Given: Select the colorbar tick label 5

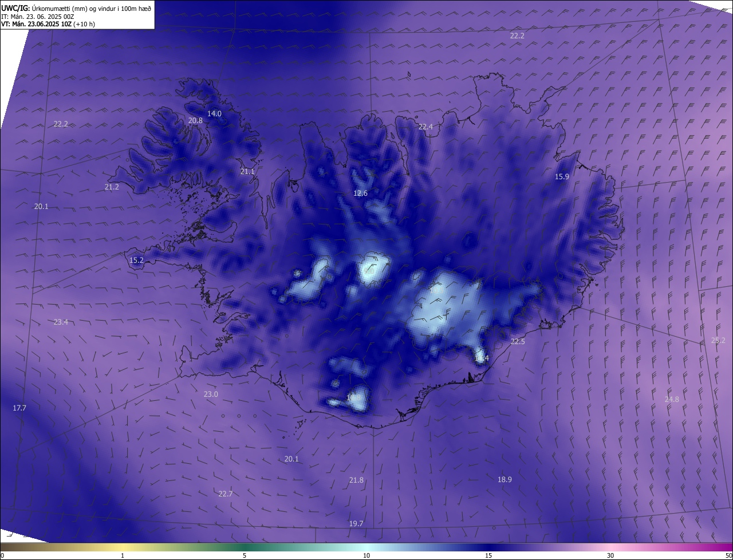Looking at the screenshot, I should tap(245, 555).
